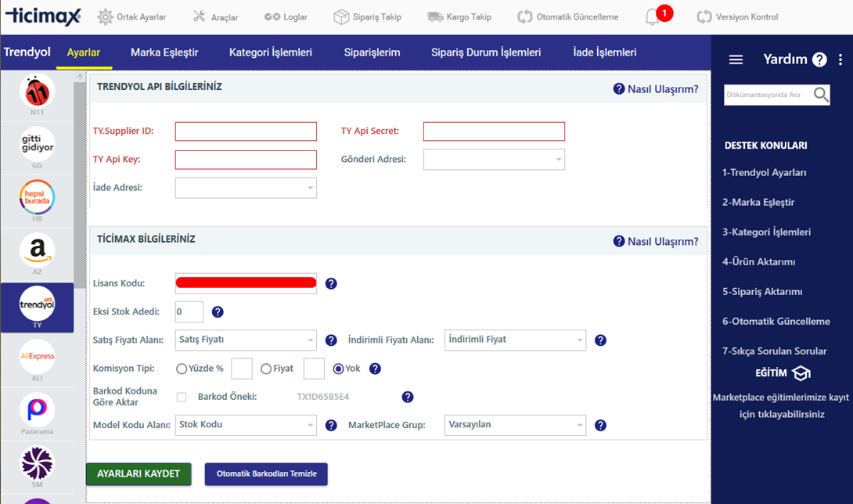Click the TY.Supplier ID input field
This screenshot has height=504, width=853.
tap(246, 131)
